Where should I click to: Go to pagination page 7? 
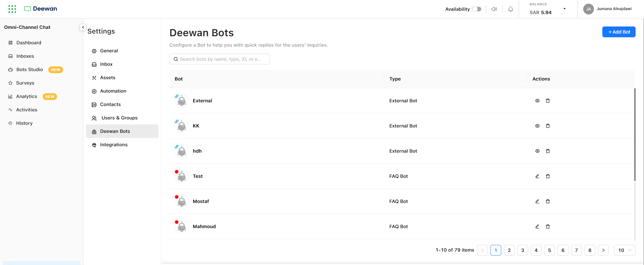coord(576,250)
